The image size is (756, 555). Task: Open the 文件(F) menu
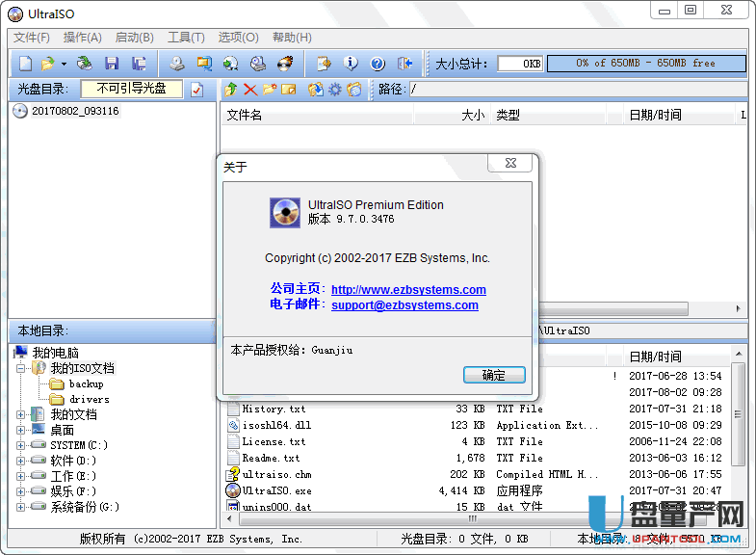[31, 38]
